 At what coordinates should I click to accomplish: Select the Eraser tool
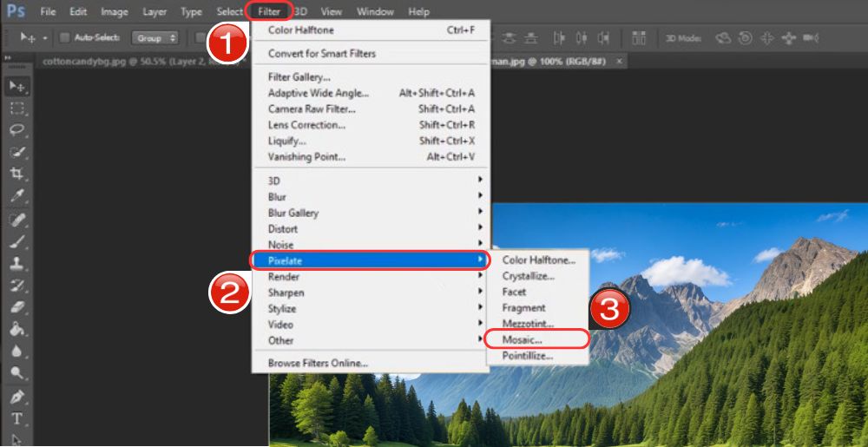tap(16, 307)
